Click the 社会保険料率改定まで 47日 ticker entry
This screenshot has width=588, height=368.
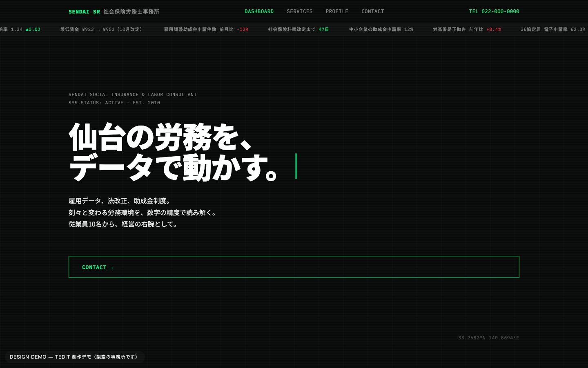point(298,29)
